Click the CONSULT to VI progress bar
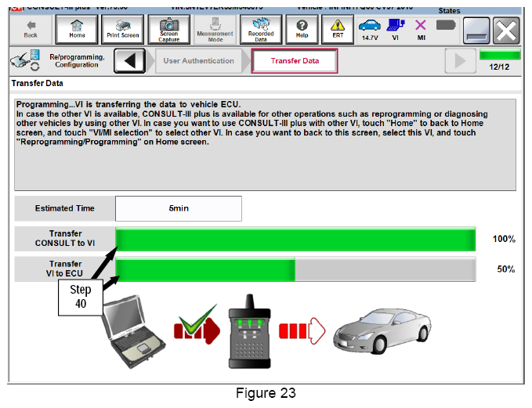The image size is (532, 408). point(295,239)
